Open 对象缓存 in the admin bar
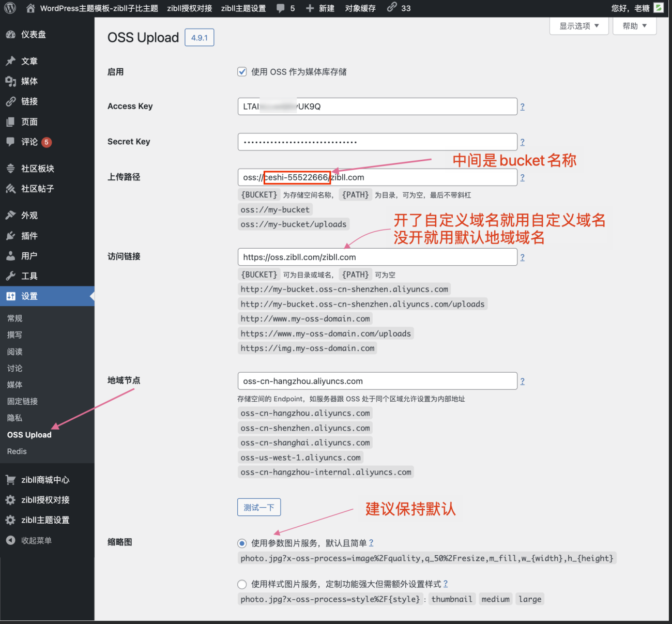The width and height of the screenshot is (672, 624). (360, 8)
